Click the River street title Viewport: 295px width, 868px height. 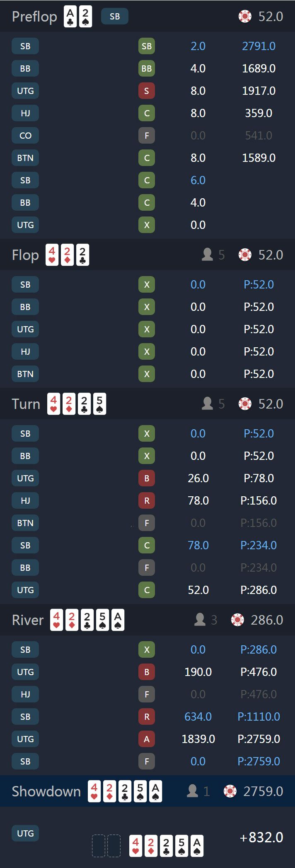click(28, 620)
